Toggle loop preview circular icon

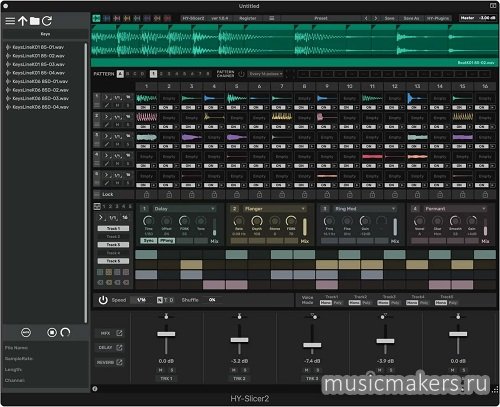click(x=65, y=332)
